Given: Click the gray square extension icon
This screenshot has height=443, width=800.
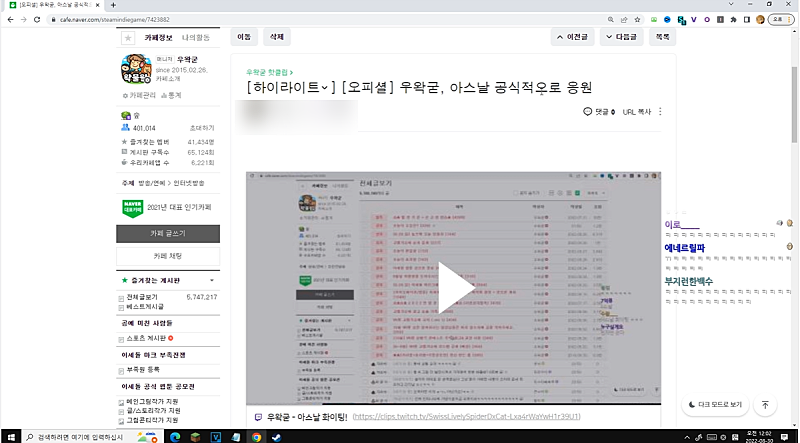Looking at the screenshot, I should coord(720,19).
